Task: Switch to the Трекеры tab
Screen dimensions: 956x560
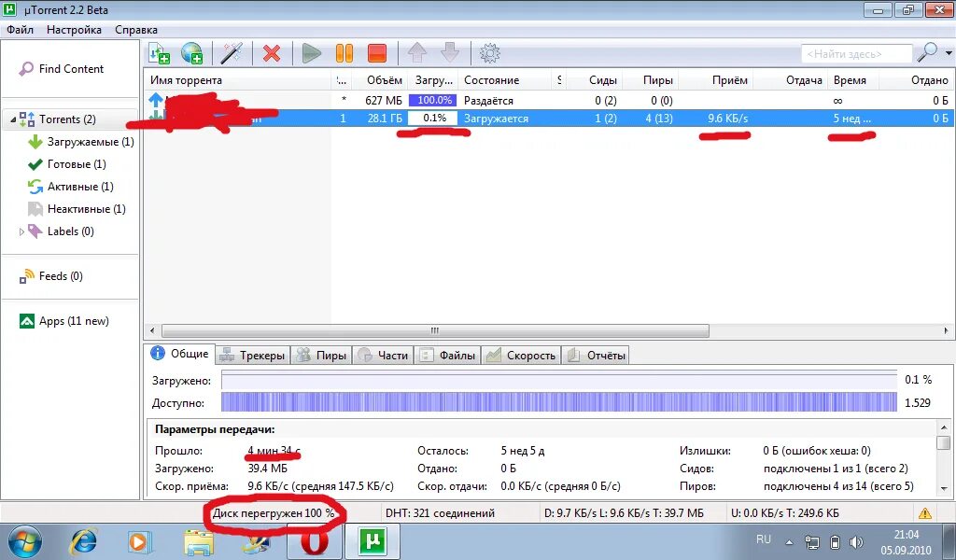Action: [x=252, y=356]
